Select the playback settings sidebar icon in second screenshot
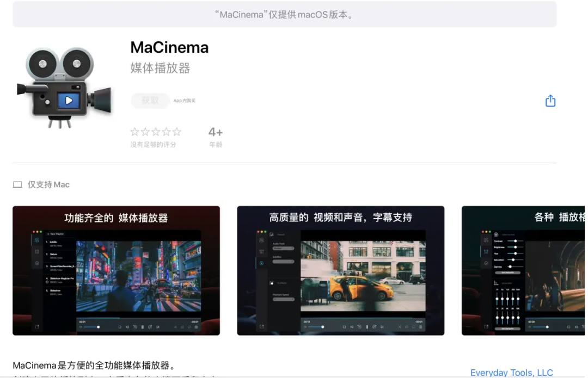 coord(261,263)
